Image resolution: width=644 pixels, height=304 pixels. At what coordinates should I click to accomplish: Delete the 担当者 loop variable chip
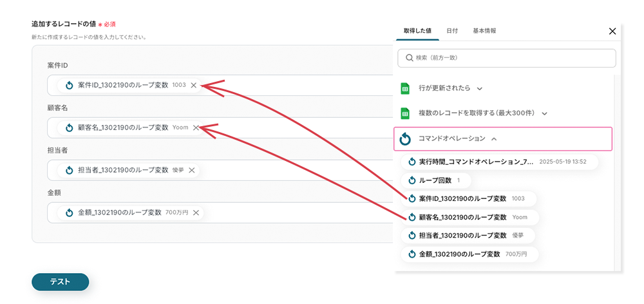point(191,170)
